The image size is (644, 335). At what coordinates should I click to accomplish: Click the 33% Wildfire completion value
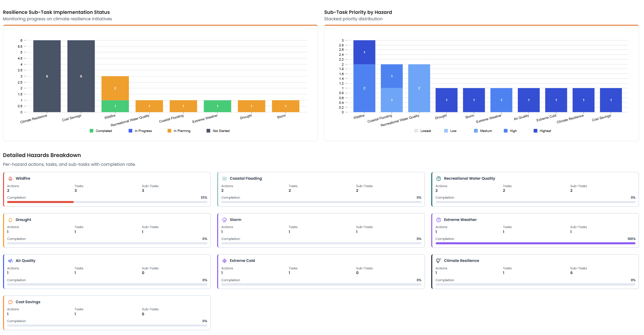tap(204, 198)
